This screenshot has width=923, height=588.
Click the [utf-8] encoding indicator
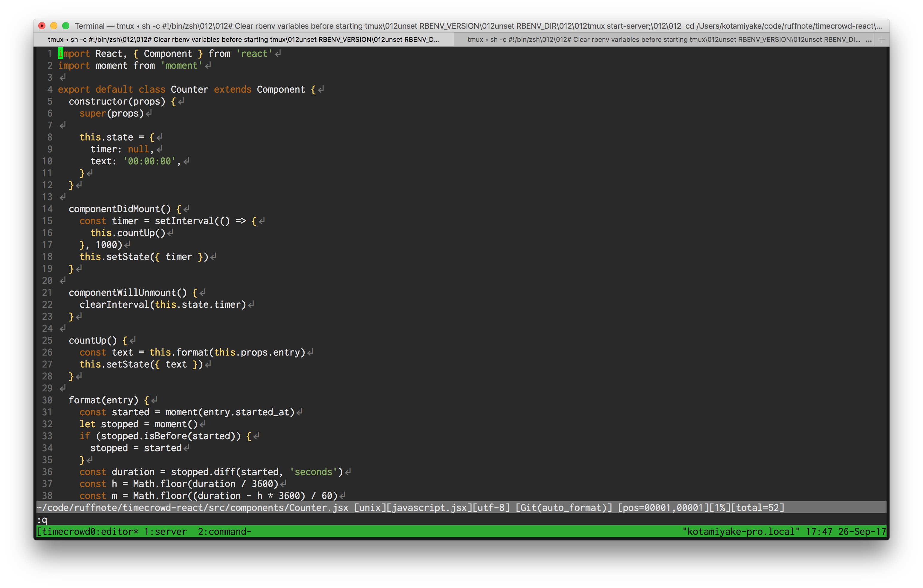point(491,508)
